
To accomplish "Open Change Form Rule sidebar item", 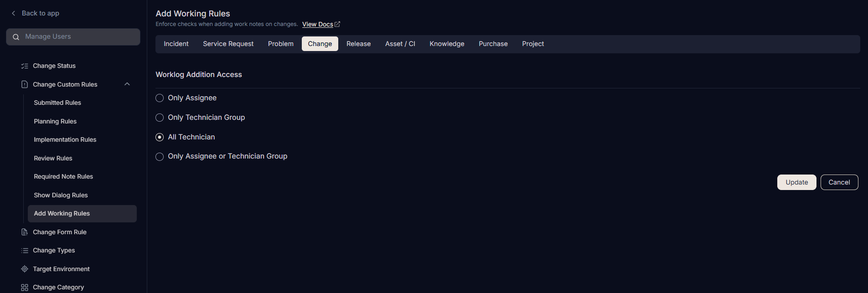I will [60, 232].
